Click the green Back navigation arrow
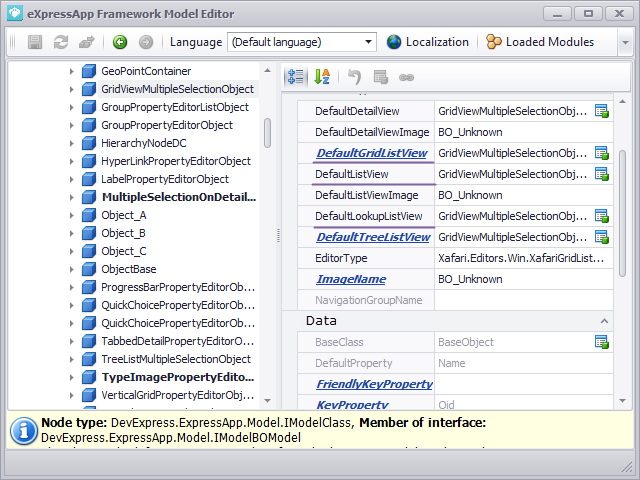Image resolution: width=640 pixels, height=480 pixels. click(x=120, y=42)
